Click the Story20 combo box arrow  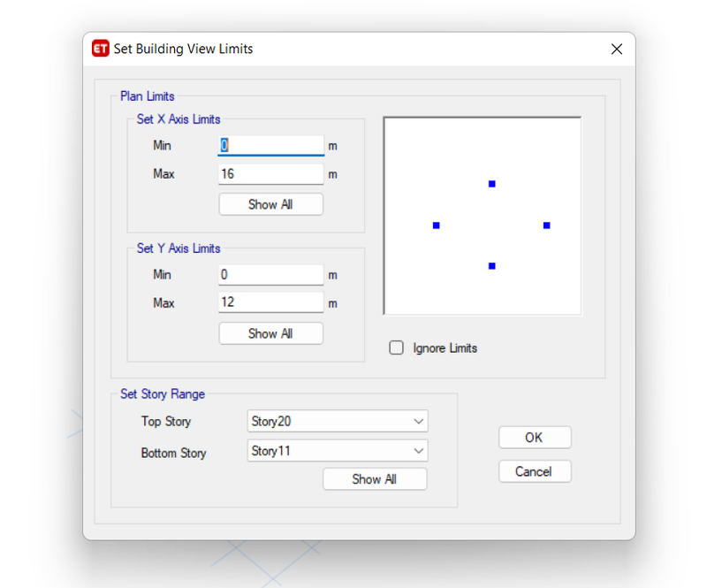pos(418,421)
